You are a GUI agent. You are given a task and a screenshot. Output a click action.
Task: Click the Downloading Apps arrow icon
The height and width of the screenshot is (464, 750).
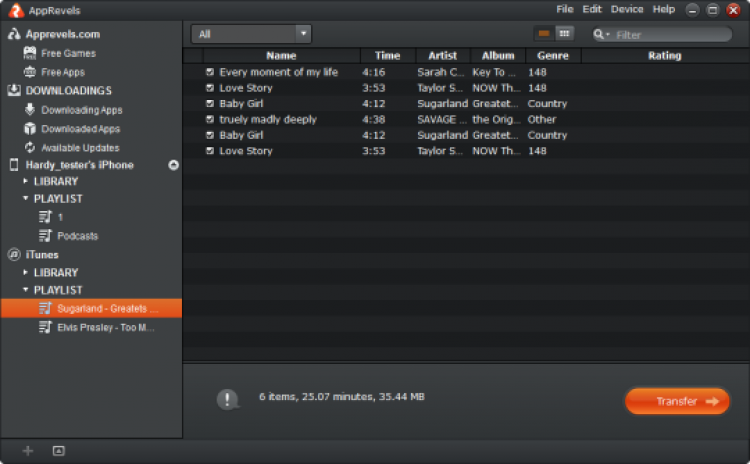click(x=30, y=110)
